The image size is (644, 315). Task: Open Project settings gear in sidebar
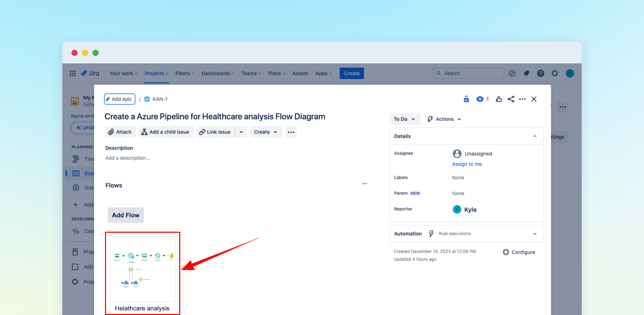(75, 282)
